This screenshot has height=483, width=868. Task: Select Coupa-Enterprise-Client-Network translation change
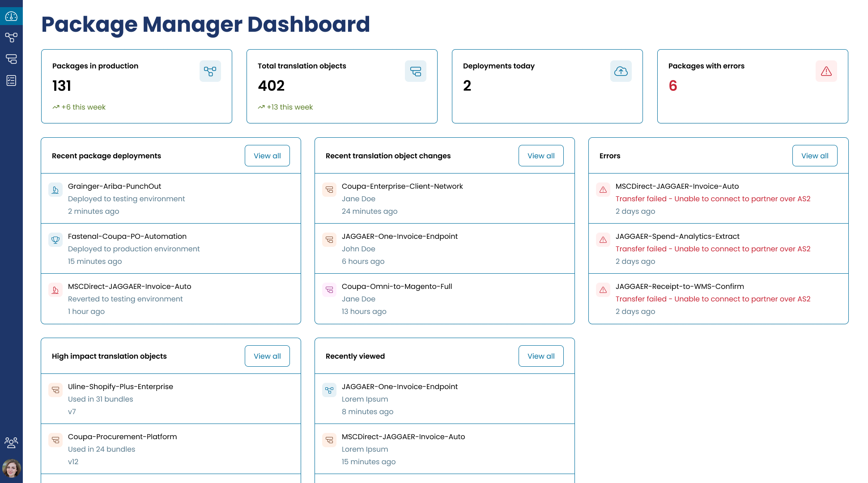(x=402, y=186)
